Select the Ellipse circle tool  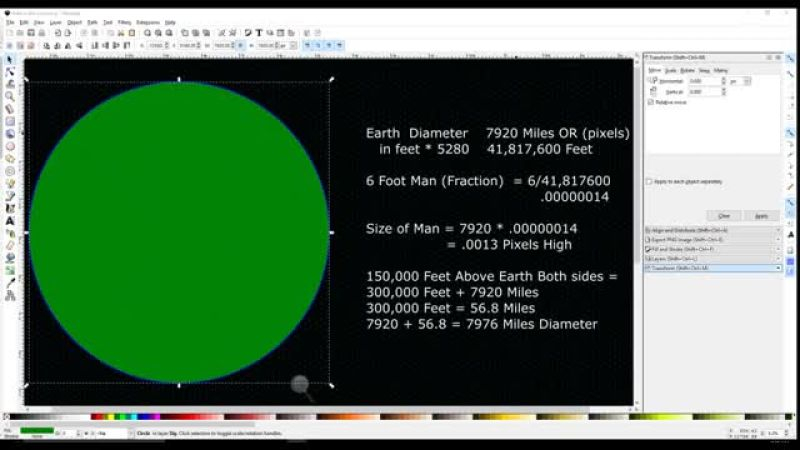click(10, 146)
